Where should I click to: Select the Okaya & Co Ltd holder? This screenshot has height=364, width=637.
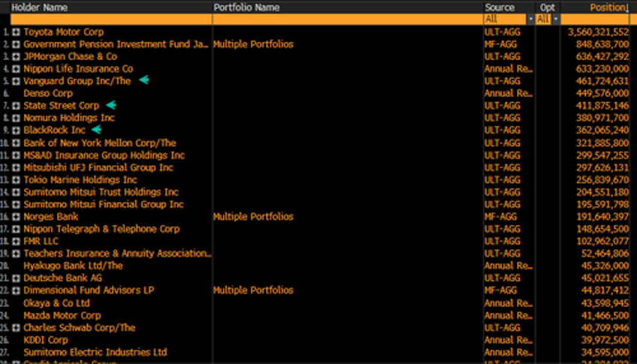point(56,303)
